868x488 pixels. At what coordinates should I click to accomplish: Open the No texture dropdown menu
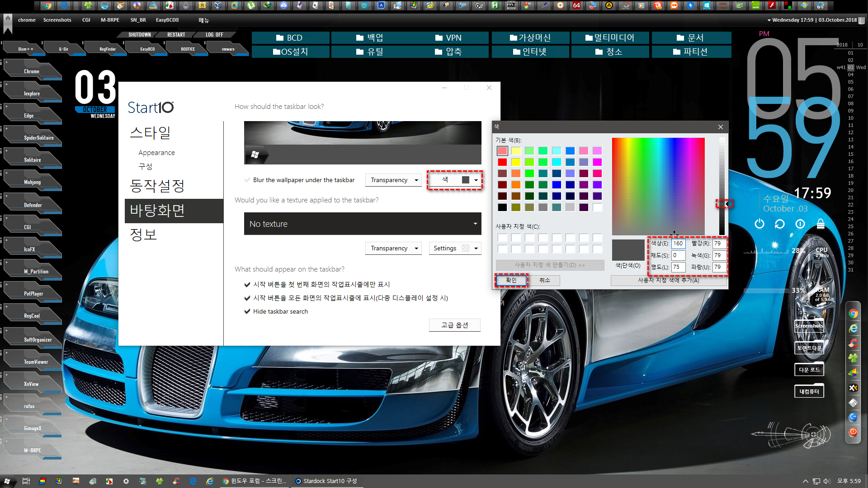point(363,224)
